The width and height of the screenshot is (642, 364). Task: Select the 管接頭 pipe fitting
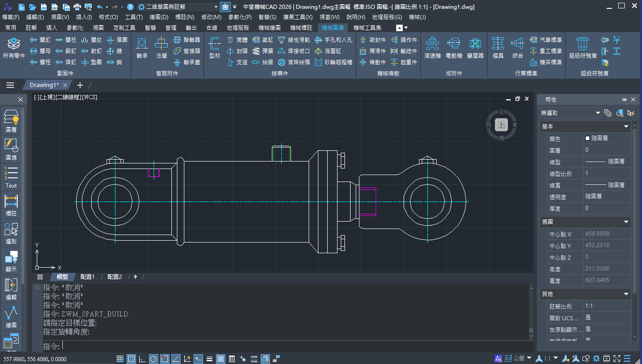(x=187, y=51)
